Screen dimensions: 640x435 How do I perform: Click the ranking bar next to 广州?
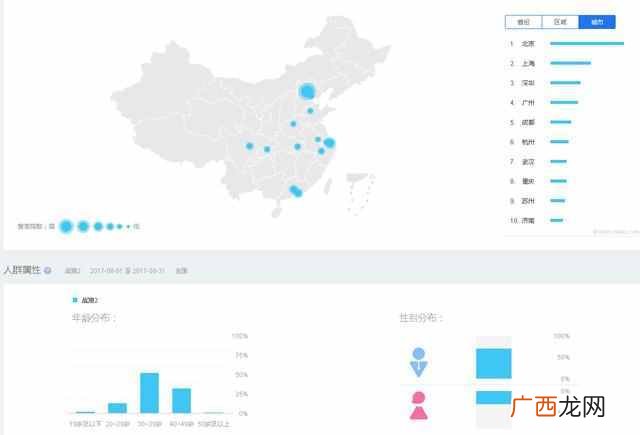pos(564,102)
